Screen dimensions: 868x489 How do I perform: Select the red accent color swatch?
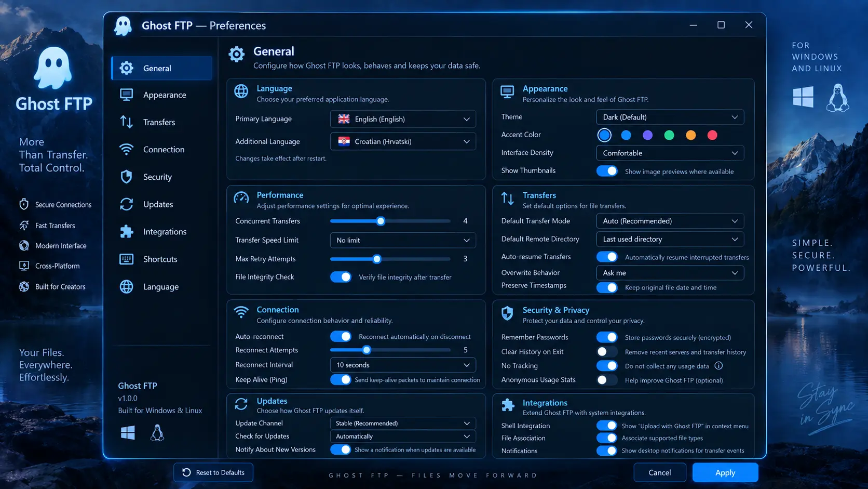(712, 135)
